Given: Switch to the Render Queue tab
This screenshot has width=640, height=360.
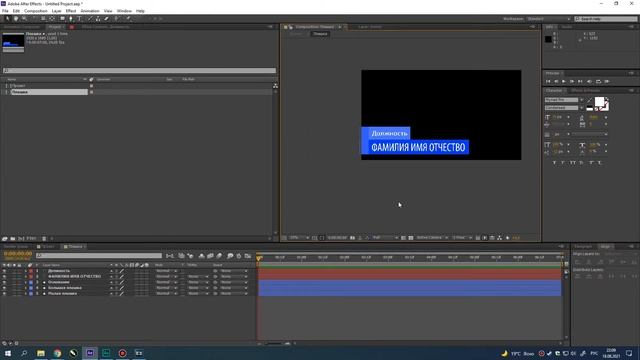Looking at the screenshot, I should coord(16,247).
